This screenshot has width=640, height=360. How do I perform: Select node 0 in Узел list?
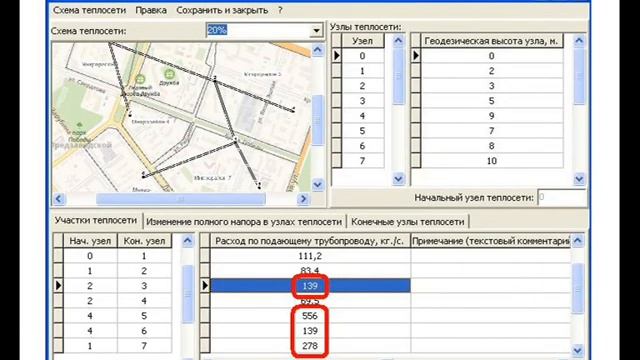pyautogui.click(x=362, y=56)
